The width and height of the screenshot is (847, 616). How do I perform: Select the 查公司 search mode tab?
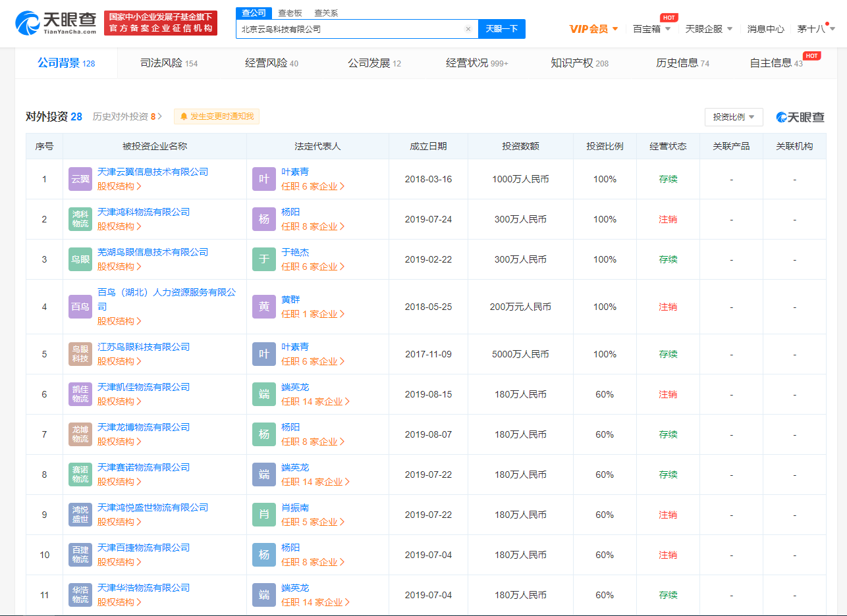pos(254,13)
